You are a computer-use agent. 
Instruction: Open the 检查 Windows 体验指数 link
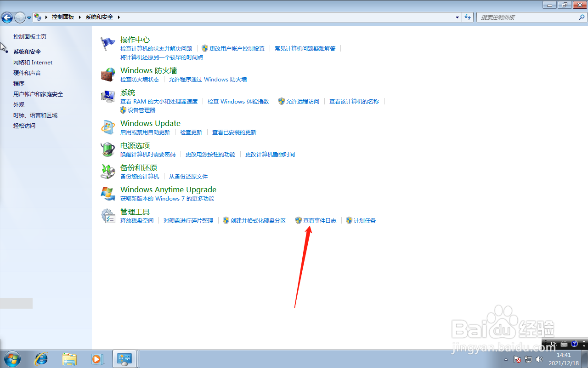pyautogui.click(x=238, y=102)
